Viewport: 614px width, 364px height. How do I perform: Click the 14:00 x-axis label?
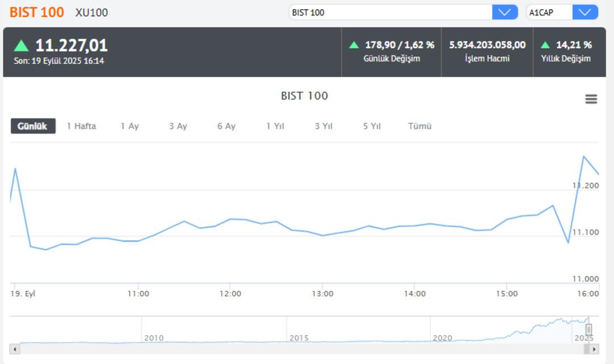click(x=414, y=294)
